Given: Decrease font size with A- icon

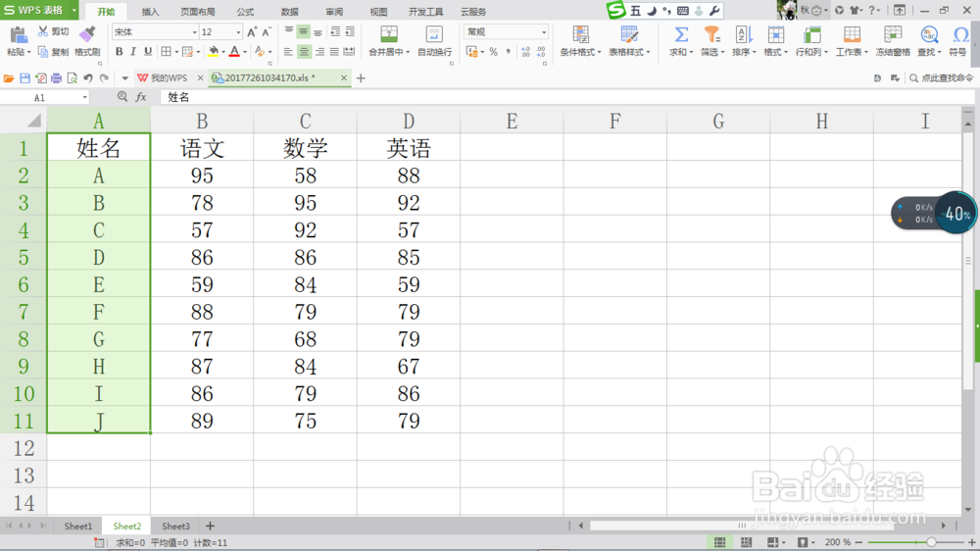Looking at the screenshot, I should (x=267, y=32).
